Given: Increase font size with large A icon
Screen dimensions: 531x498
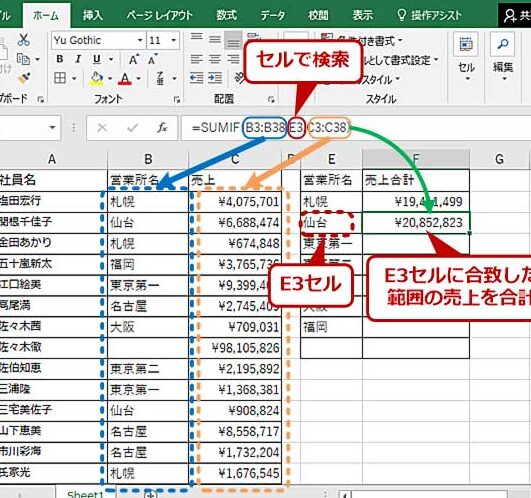Looking at the screenshot, I should [134, 60].
